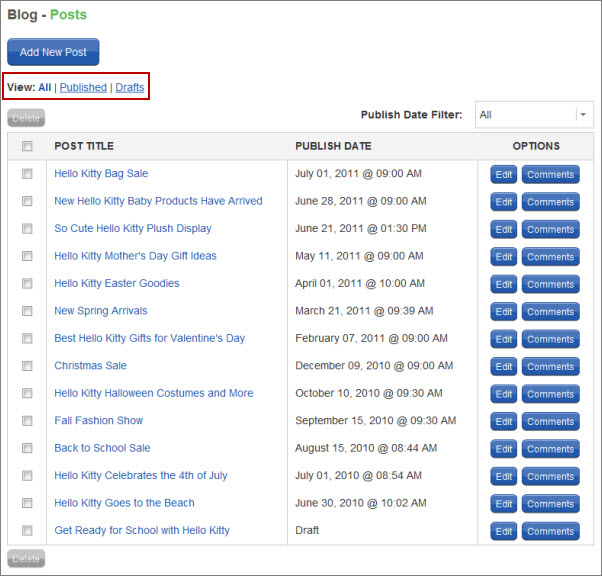Edit the Get Ready for School draft
Screen dimensions: 602x576
(504, 531)
